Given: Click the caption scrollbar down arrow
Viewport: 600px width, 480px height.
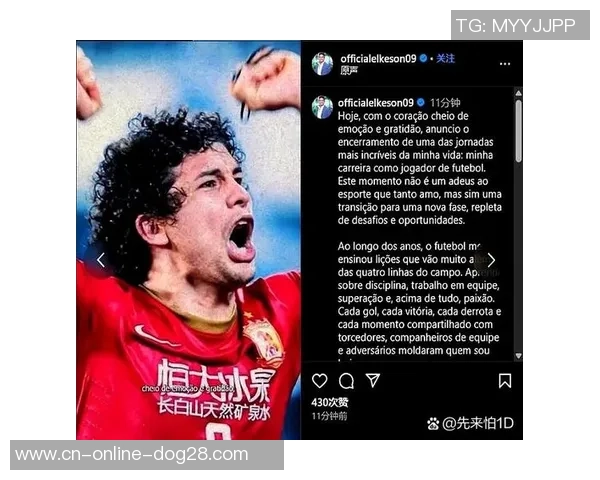Looking at the screenshot, I should pos(518,356).
